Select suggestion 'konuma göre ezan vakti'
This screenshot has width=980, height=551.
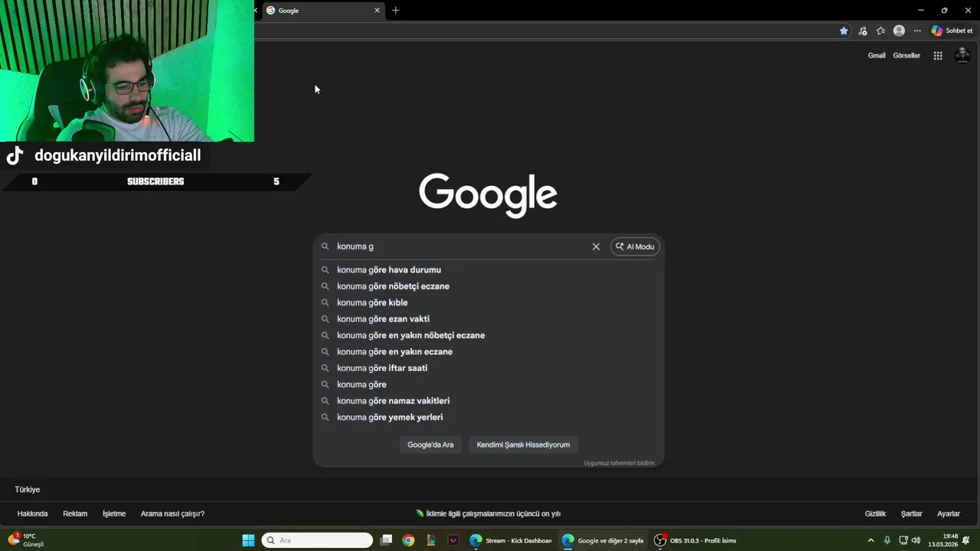488,318
